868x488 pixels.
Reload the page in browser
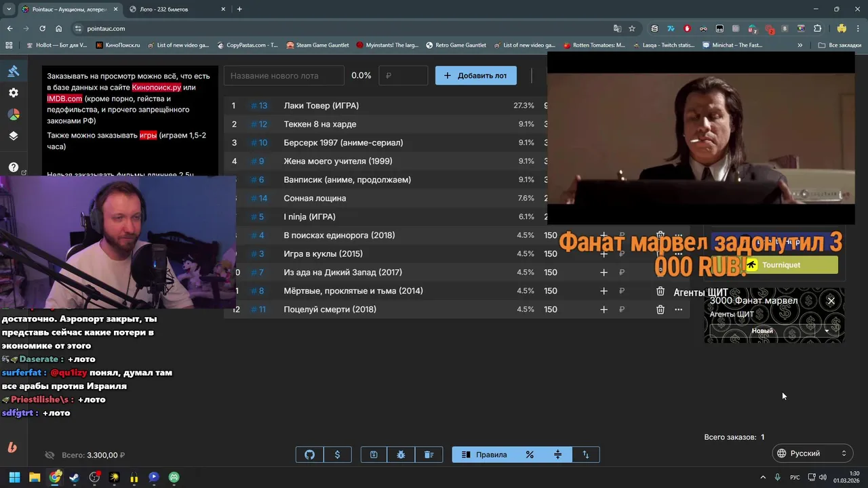pos(42,28)
